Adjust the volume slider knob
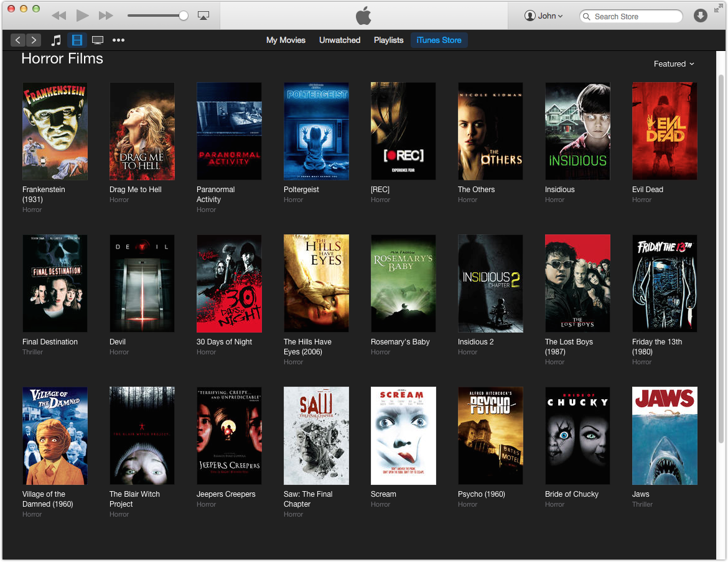The height and width of the screenshot is (562, 728). (x=184, y=16)
